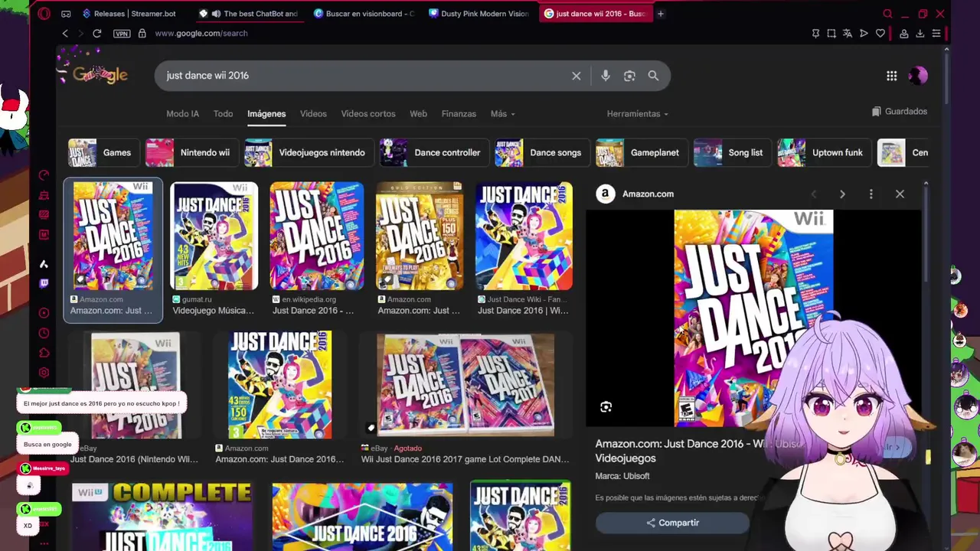Submit search with magnifier icon
980x551 pixels.
coord(653,76)
